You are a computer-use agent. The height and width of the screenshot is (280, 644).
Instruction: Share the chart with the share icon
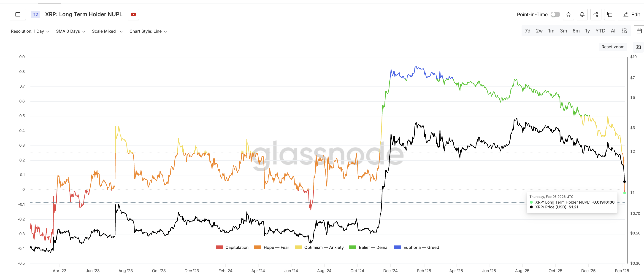coord(596,14)
